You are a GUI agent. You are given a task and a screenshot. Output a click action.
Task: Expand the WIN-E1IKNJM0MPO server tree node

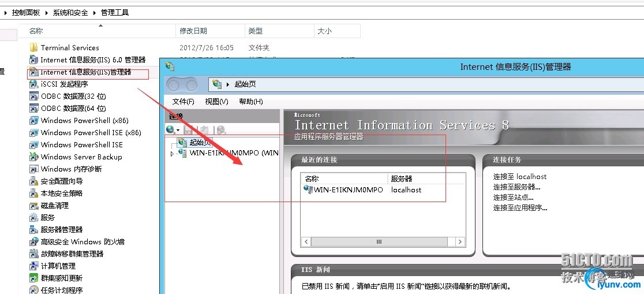click(172, 154)
